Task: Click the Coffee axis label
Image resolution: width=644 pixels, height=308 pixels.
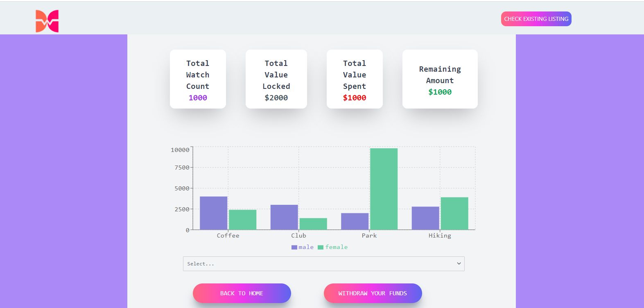Action: click(x=228, y=236)
